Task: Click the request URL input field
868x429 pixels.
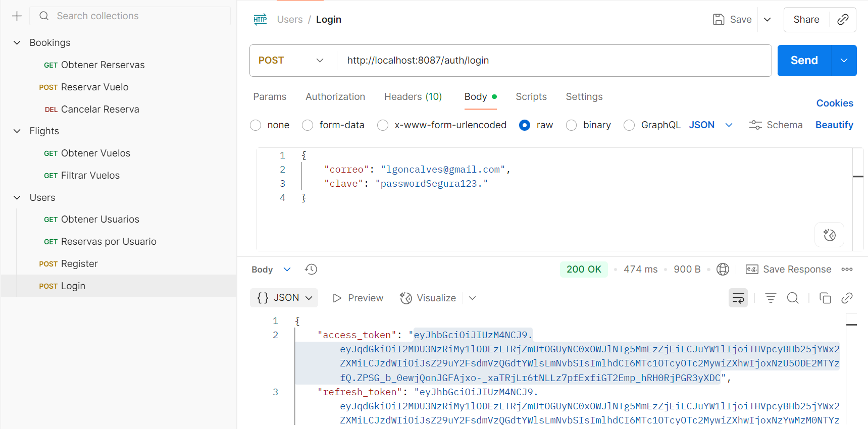Action: (553, 61)
